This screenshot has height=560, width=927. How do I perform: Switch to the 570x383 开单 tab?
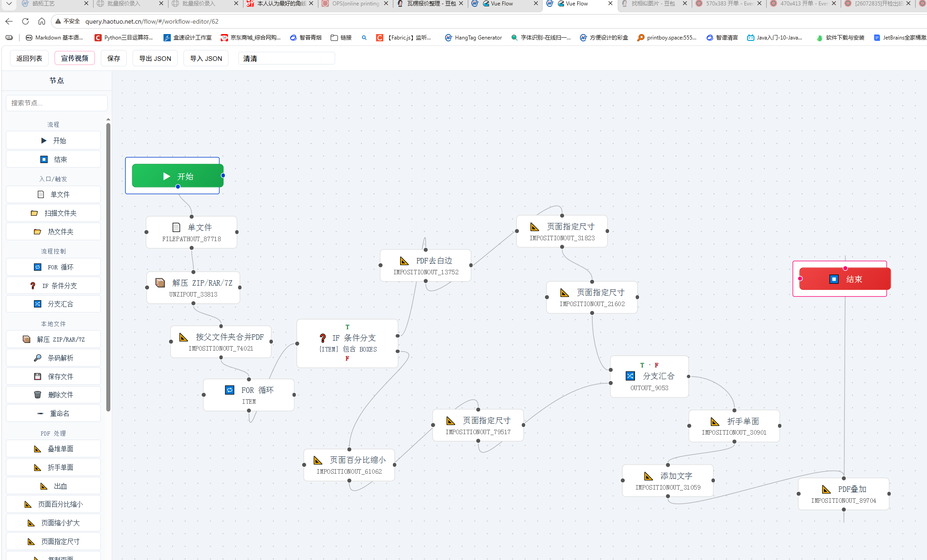click(728, 4)
